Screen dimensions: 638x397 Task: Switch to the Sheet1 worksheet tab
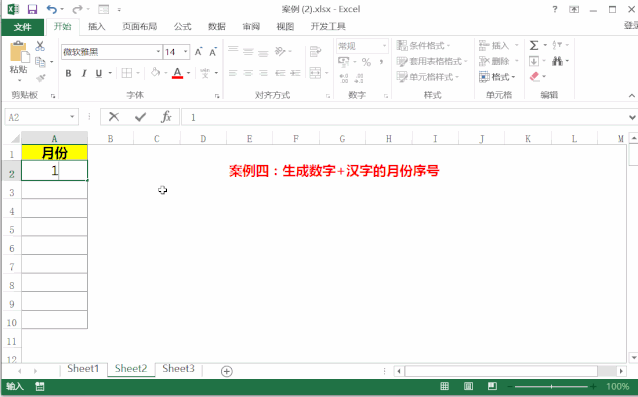tap(83, 369)
